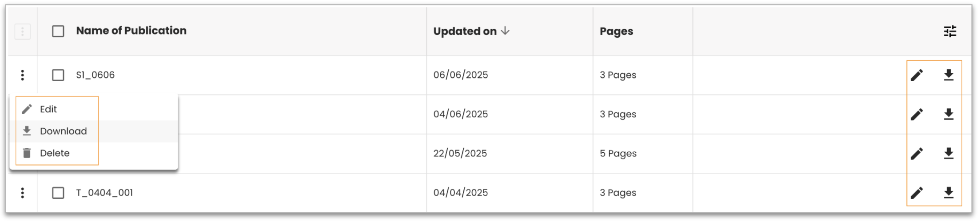Click the edit pencil icon for T_0404_001

pos(916,193)
